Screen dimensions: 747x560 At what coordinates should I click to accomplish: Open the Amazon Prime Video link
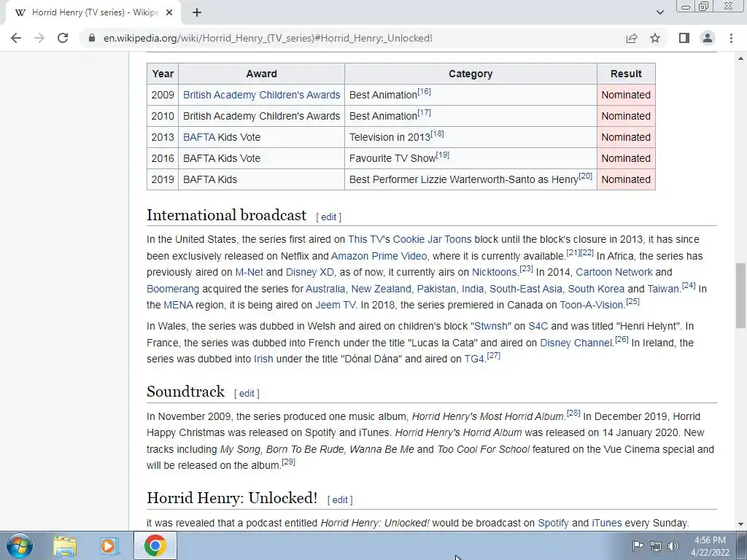click(x=379, y=256)
